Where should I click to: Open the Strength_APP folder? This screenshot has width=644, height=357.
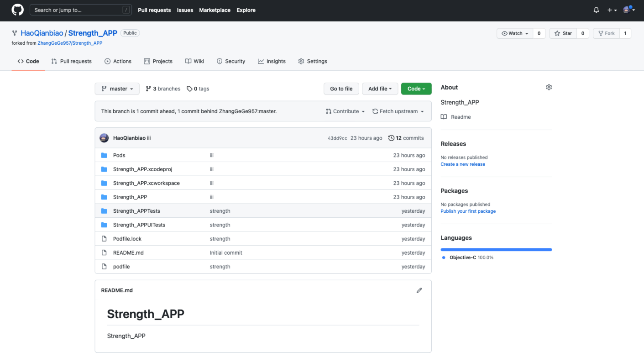[x=130, y=197]
